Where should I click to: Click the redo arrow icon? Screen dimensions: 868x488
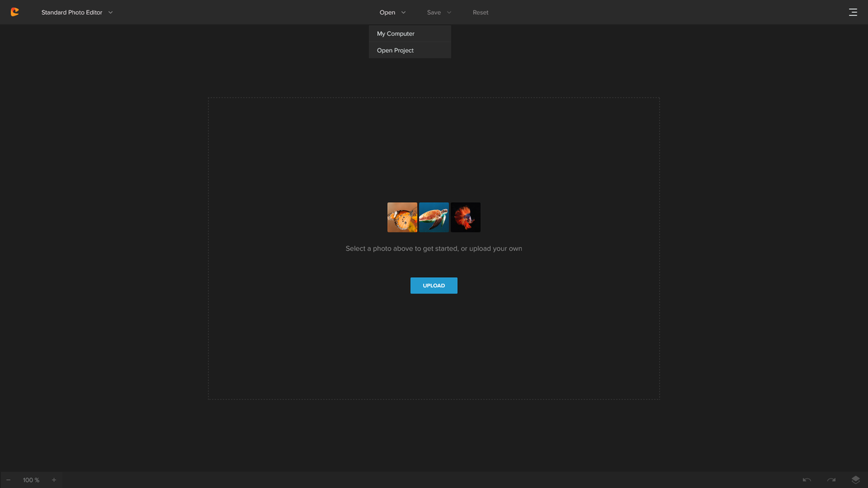pyautogui.click(x=831, y=480)
